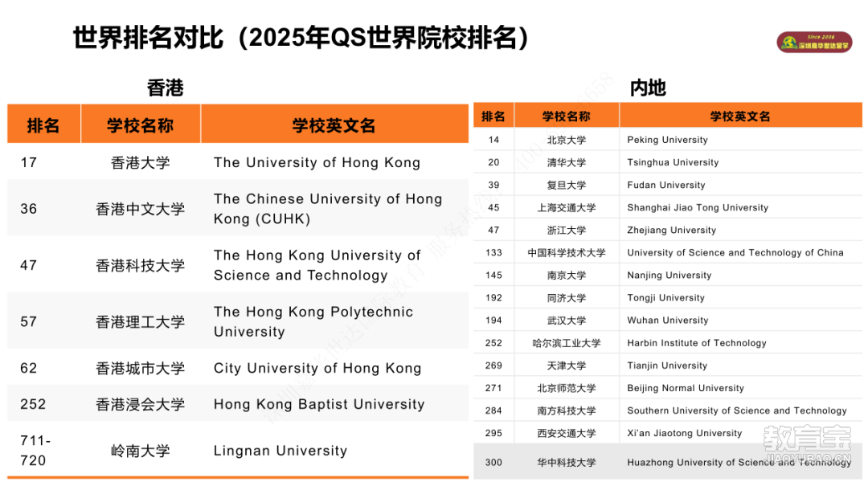This screenshot has height=482, width=868.
Task: Click Peking University
Action: click(x=668, y=140)
